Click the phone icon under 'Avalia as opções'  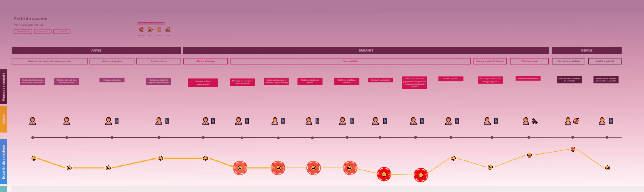[x=116, y=121]
